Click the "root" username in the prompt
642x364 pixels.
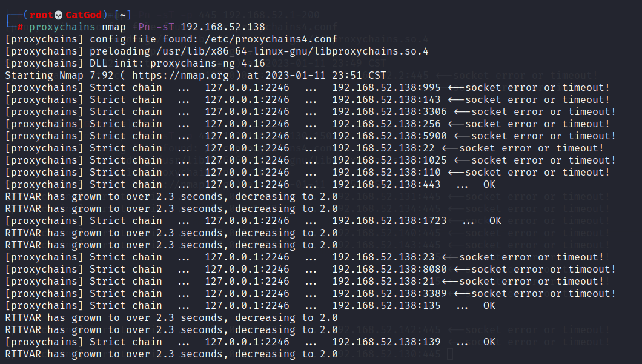[41, 15]
